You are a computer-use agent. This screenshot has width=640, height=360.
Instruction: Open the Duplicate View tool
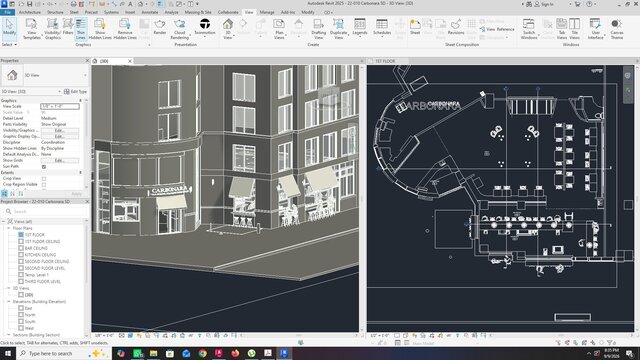tap(338, 29)
